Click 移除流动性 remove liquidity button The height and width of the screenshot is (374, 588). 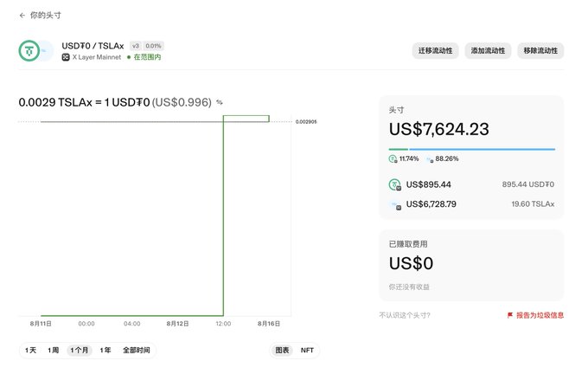540,51
